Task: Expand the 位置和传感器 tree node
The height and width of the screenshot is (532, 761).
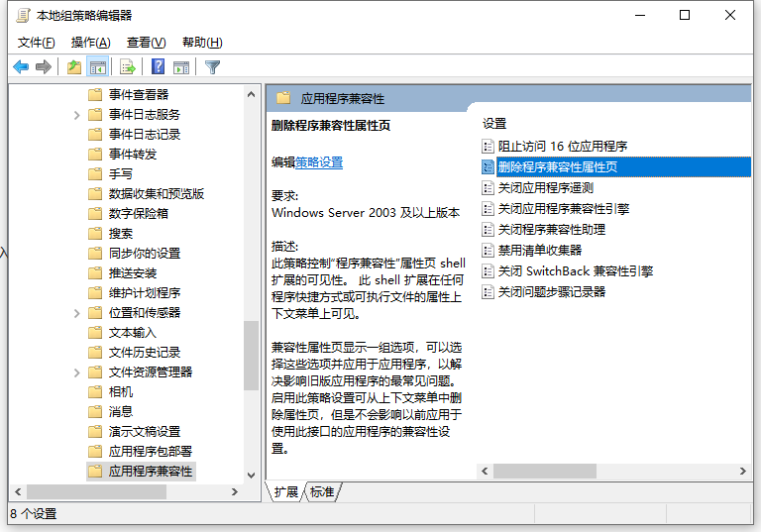Action: (x=76, y=313)
